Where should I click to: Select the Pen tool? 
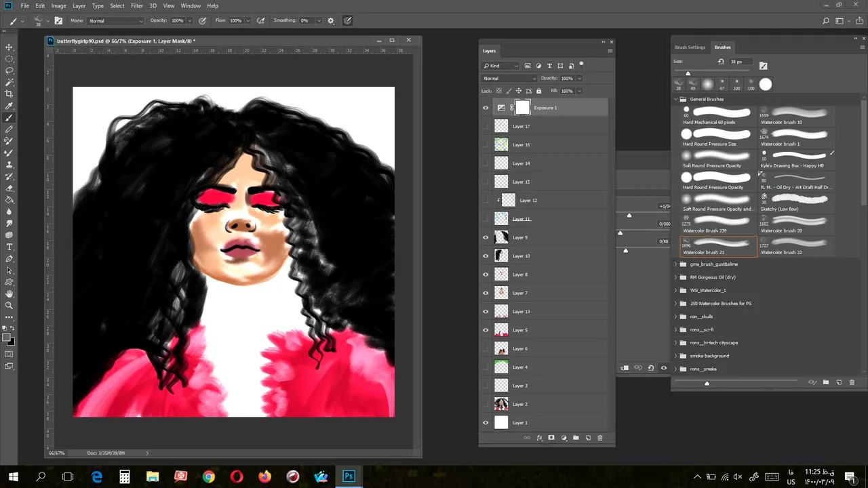pos(9,258)
